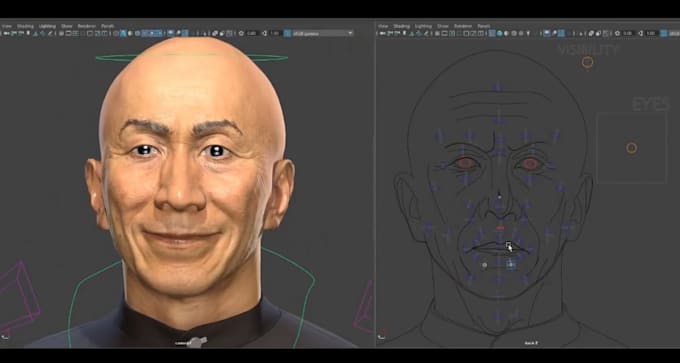680x363 pixels.
Task: Open the View menu in the left panel
Action: [7, 26]
